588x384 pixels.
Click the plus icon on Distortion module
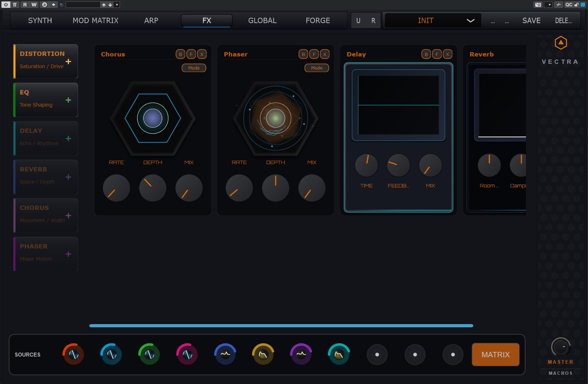(x=68, y=62)
